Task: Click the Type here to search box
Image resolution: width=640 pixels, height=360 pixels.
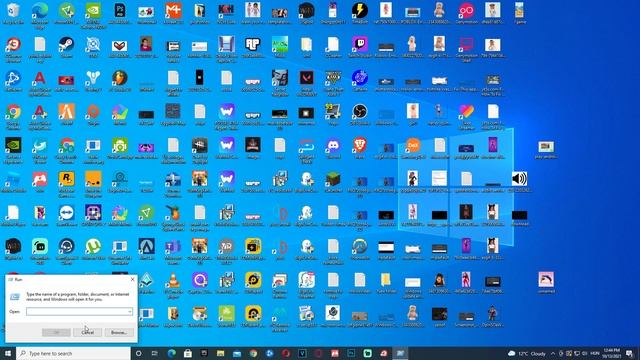Action: coord(73,353)
